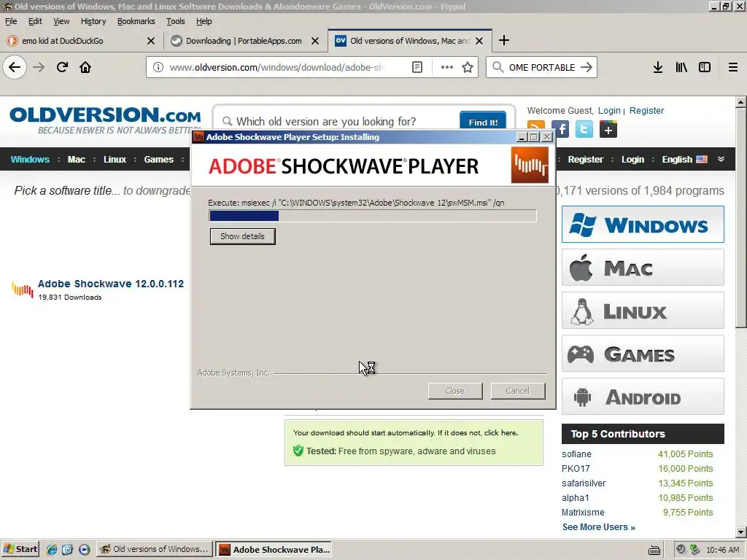Open the History menu
This screenshot has width=747, height=560.
tap(93, 21)
